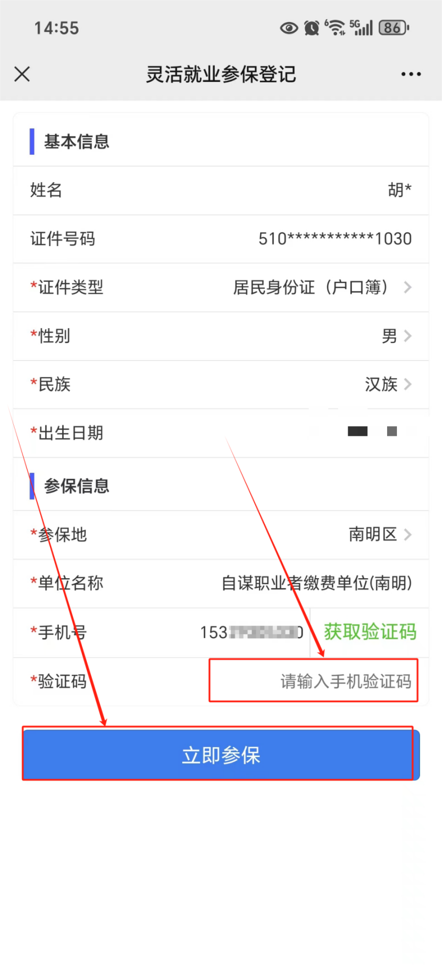Tap the alarm clock status icon
This screenshot has width=442, height=980.
(311, 27)
